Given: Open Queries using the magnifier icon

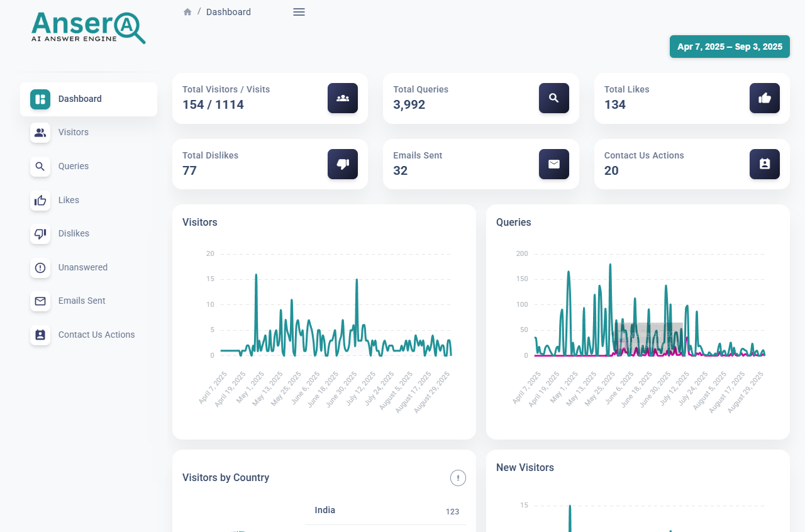Looking at the screenshot, I should tap(40, 167).
